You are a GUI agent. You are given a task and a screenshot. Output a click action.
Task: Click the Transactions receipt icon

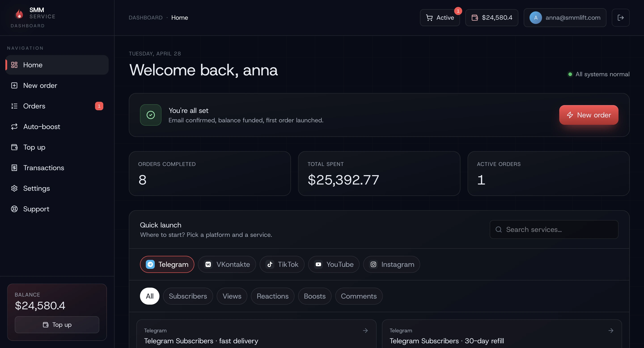click(x=14, y=168)
